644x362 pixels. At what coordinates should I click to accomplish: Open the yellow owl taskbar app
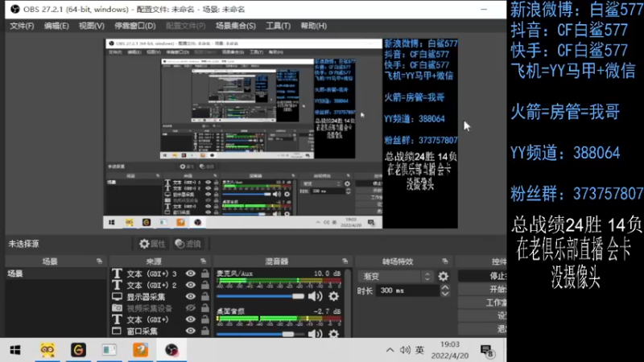click(47, 350)
